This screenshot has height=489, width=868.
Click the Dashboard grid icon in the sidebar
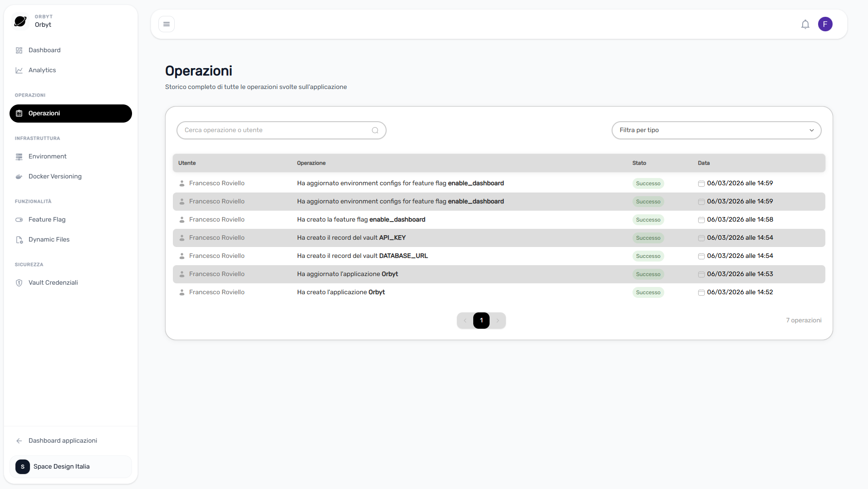(19, 50)
